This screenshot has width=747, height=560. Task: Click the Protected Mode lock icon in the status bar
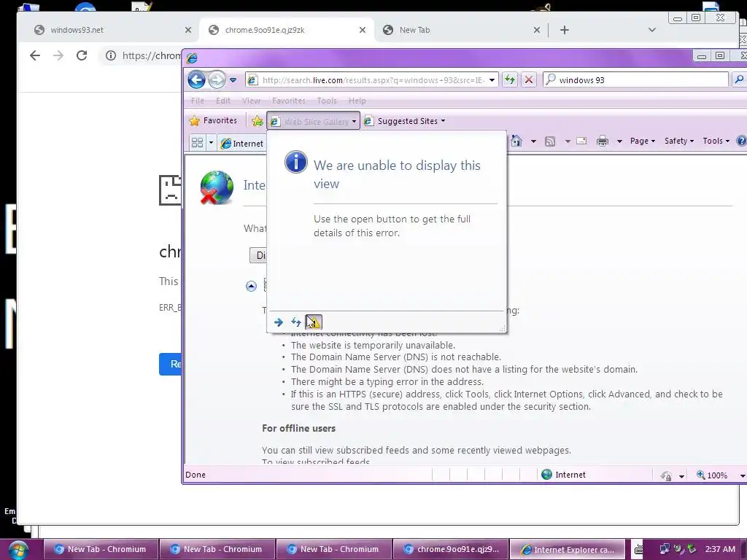[x=666, y=475]
